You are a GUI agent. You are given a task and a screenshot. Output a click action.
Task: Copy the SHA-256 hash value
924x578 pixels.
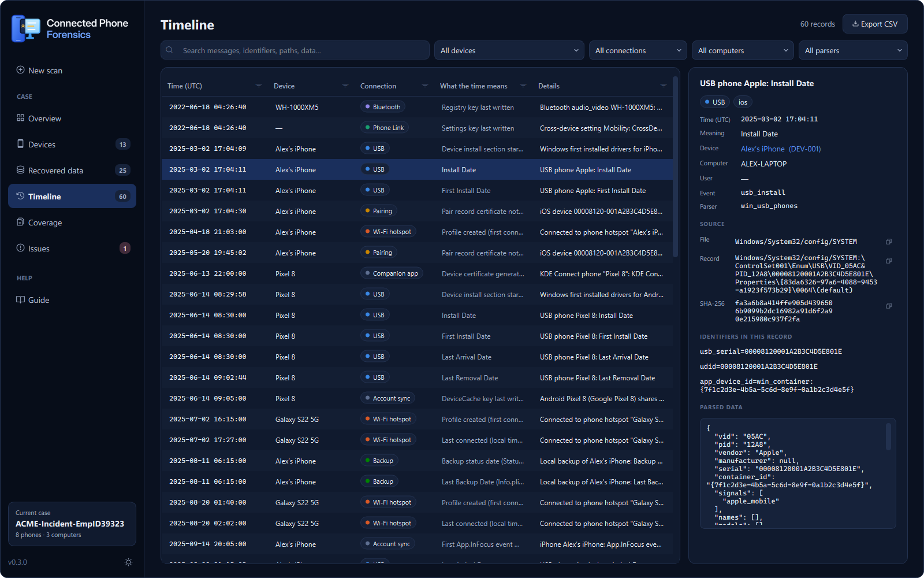pos(889,306)
